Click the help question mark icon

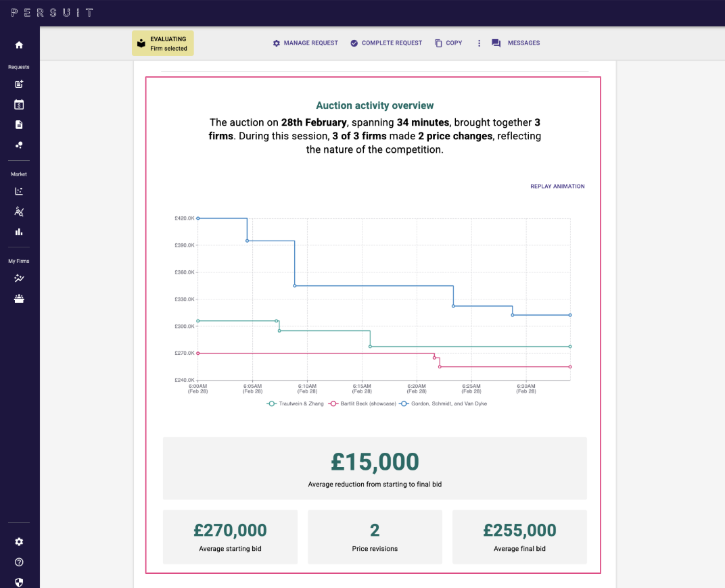19,562
